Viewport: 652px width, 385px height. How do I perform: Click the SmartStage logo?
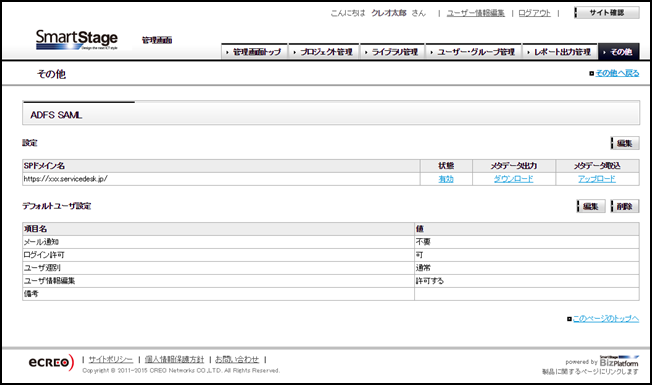pos(77,40)
